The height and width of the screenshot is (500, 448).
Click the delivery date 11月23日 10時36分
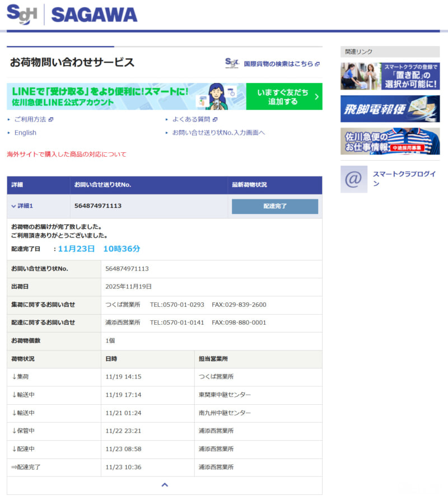pos(99,249)
